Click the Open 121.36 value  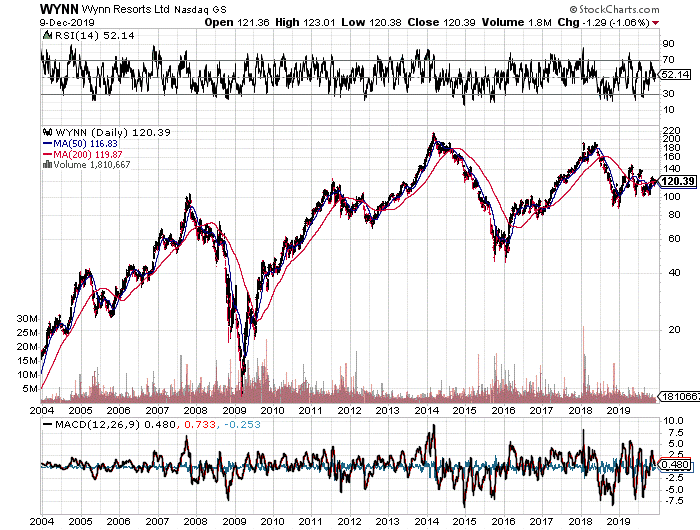(237, 22)
